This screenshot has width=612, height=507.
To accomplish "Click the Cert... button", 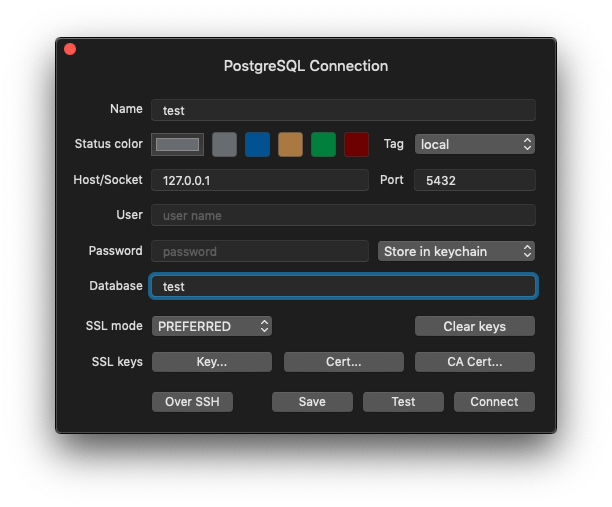I will (x=343, y=362).
